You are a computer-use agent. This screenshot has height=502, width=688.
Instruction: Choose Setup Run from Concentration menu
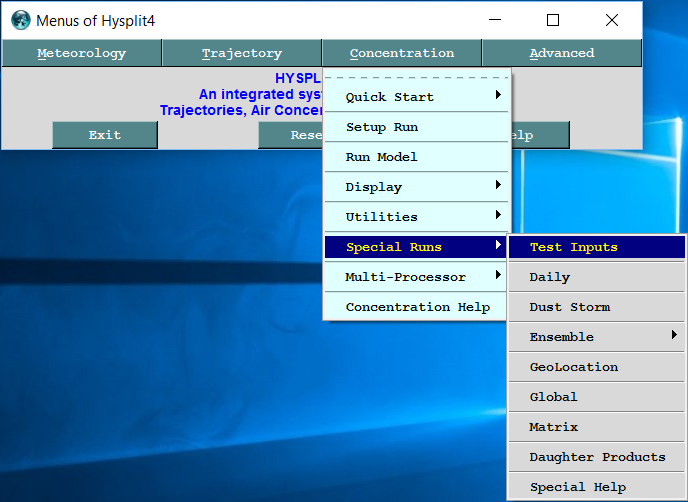pyautogui.click(x=416, y=127)
